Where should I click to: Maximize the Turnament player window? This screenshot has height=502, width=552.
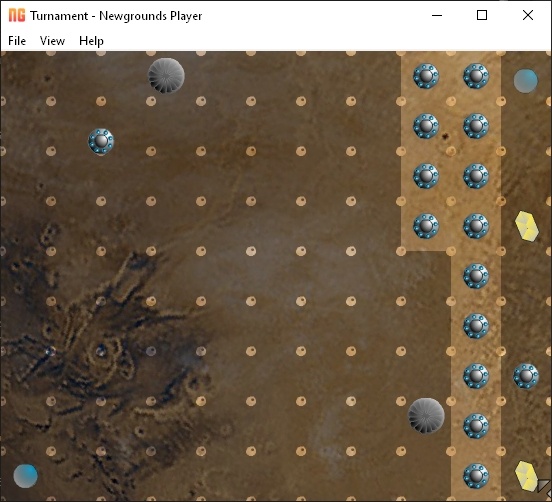coord(482,15)
